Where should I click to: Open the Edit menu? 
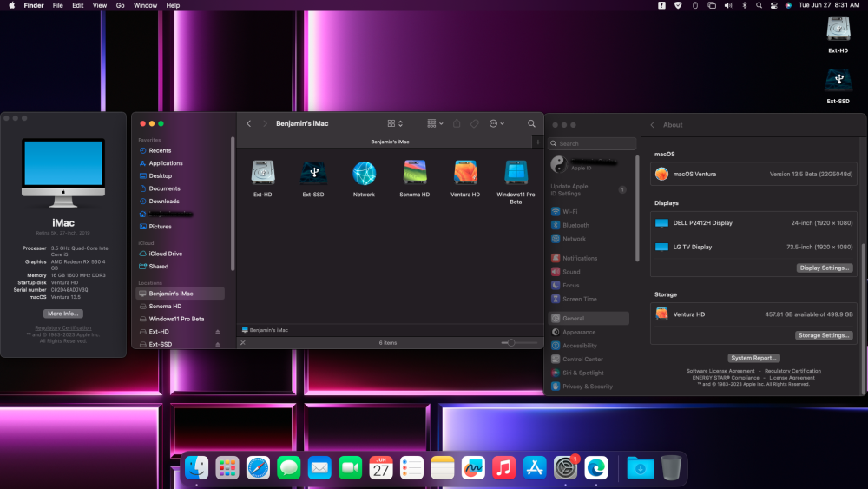point(77,5)
